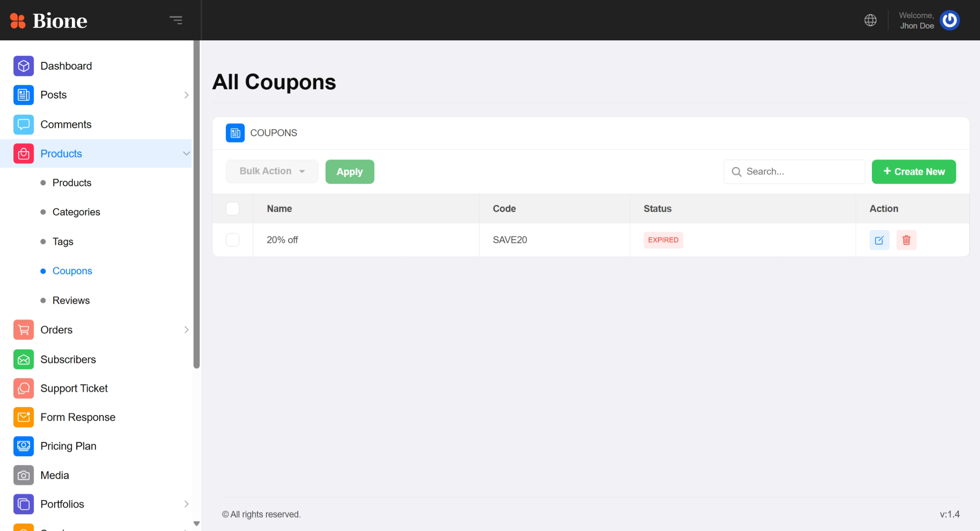Click the Support Ticket chat icon

pyautogui.click(x=24, y=388)
